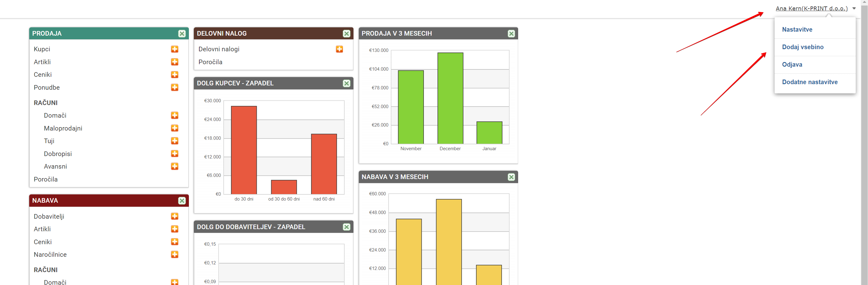This screenshot has height=285, width=868.
Task: Close the PRODAJA widget
Action: [x=182, y=34]
